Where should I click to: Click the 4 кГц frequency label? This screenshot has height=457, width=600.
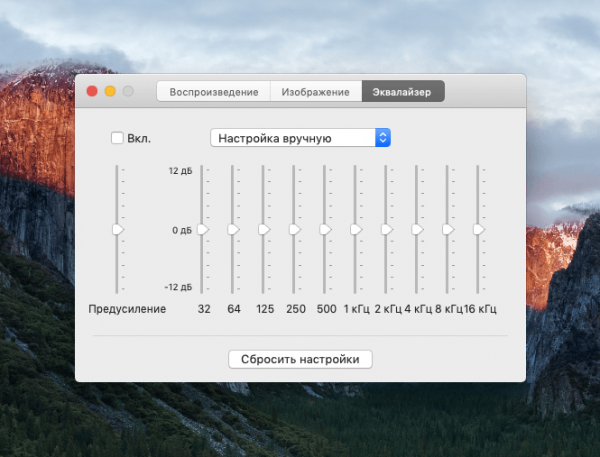pos(418,309)
